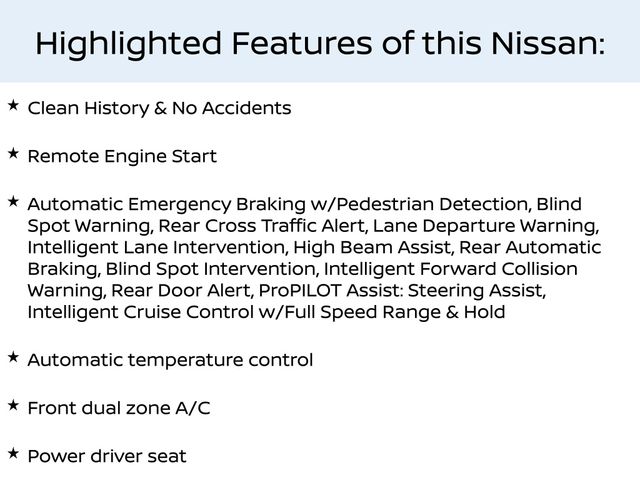Click the Automatic Emergency Braking w/Pedestrian Detection text
The image size is (640, 480).
(276, 204)
